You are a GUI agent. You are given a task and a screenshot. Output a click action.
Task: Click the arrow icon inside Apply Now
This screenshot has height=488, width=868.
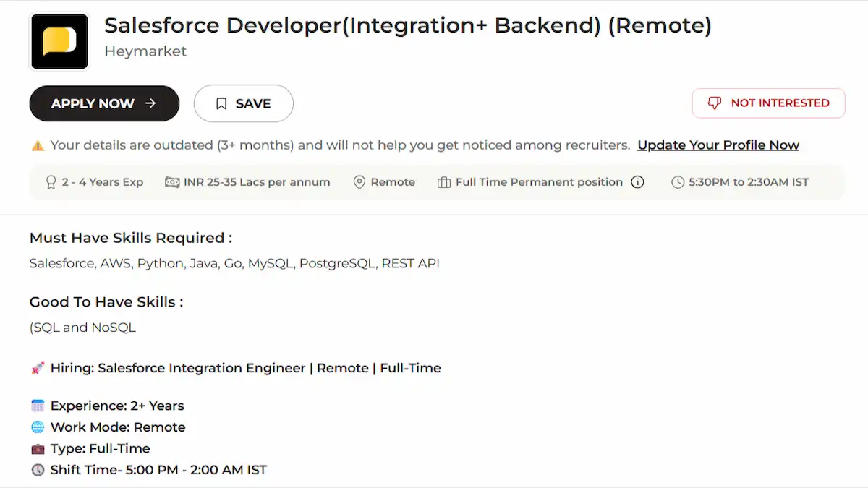tap(150, 103)
